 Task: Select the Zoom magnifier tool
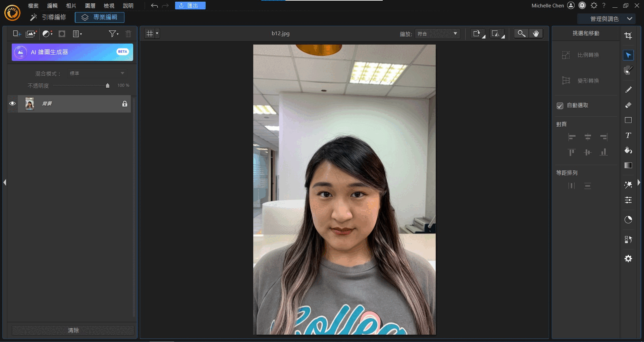tap(521, 33)
